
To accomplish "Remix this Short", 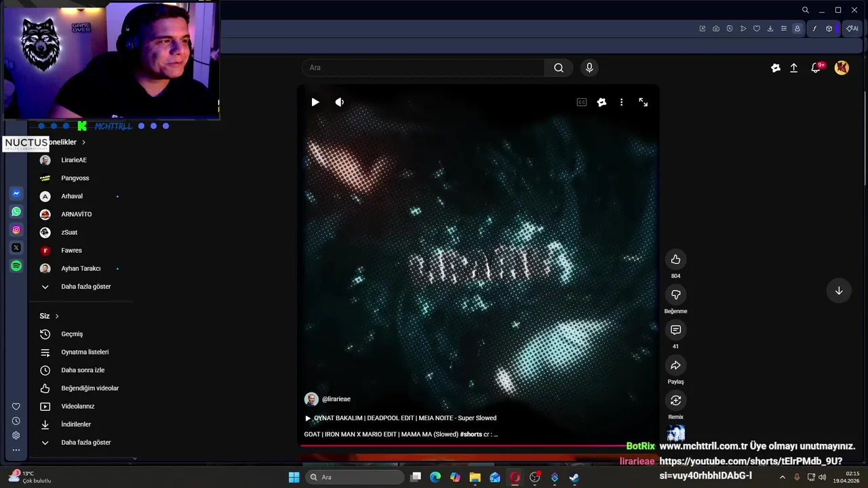I will tap(675, 401).
